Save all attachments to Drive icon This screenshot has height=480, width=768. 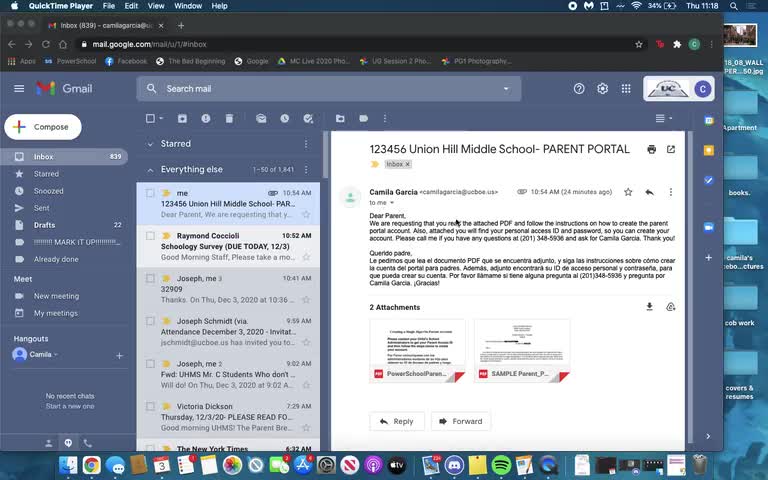tap(671, 307)
